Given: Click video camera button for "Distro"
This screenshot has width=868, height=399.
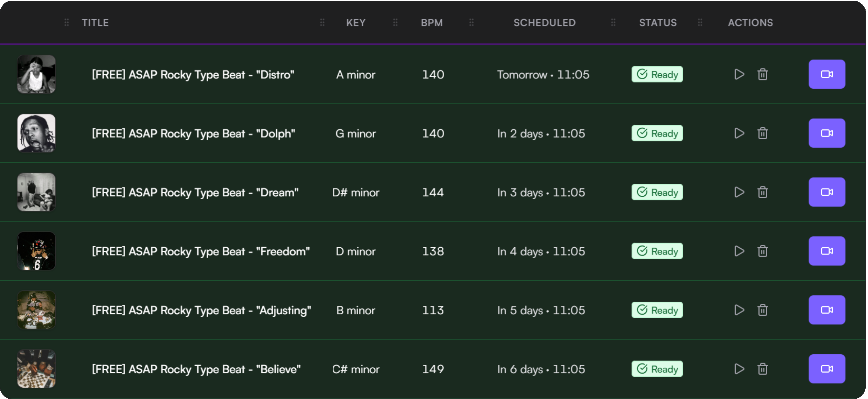Looking at the screenshot, I should (827, 74).
